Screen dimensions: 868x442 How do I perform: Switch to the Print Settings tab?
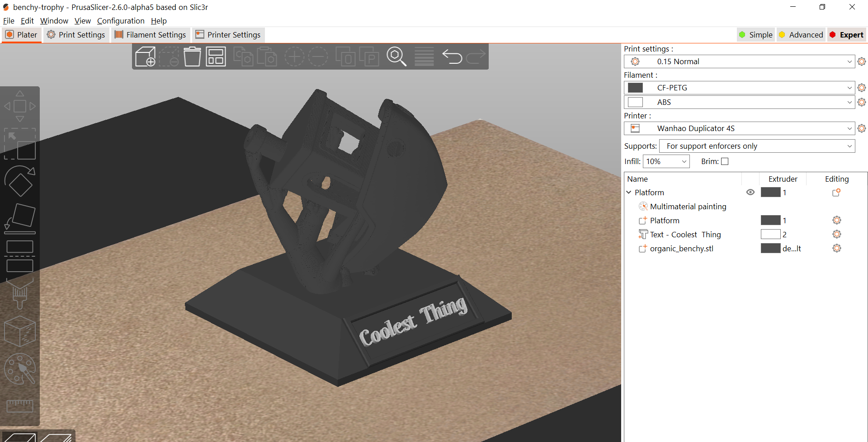coord(76,35)
